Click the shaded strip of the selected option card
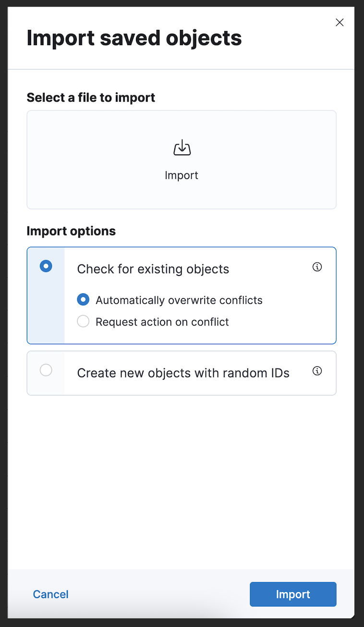The height and width of the screenshot is (627, 364). tap(46, 313)
